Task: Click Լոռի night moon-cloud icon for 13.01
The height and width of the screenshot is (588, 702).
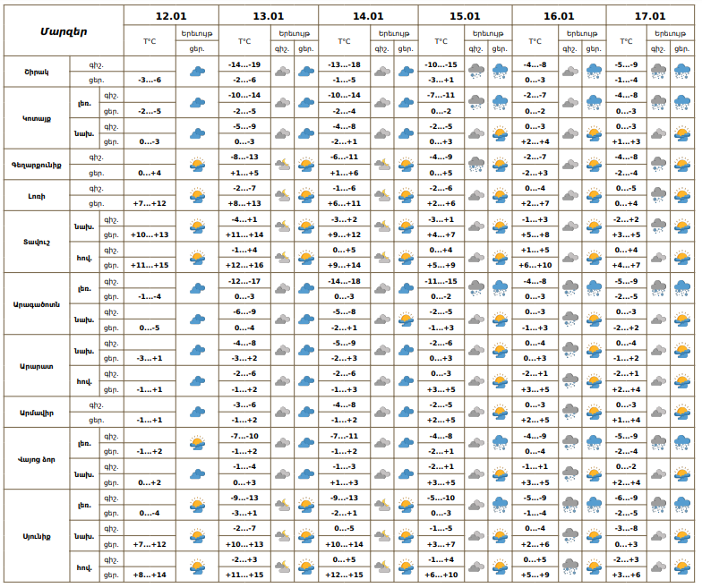Action: [282, 195]
